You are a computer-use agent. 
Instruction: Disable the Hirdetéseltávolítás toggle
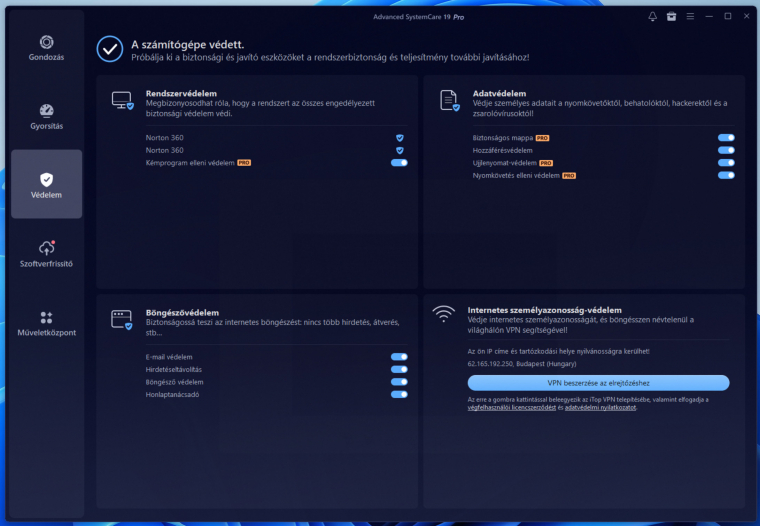pos(399,370)
